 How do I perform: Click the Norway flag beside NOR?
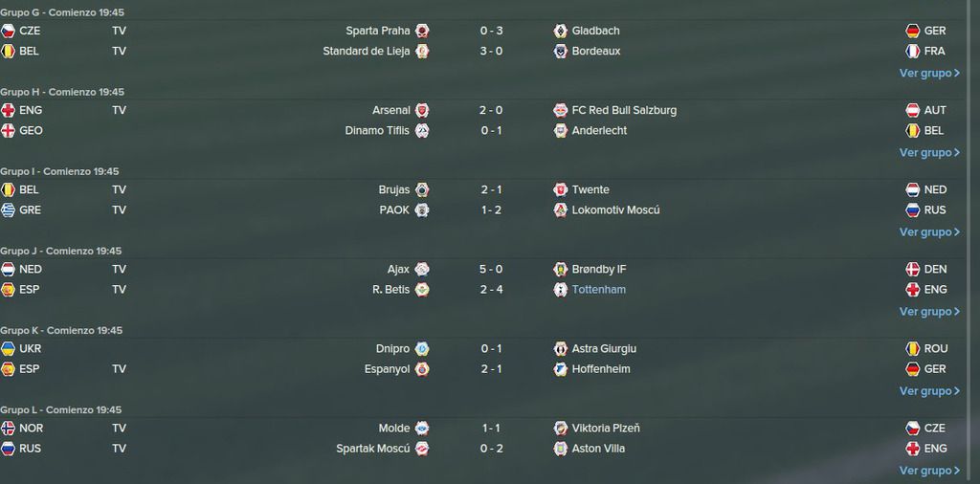pos(8,429)
